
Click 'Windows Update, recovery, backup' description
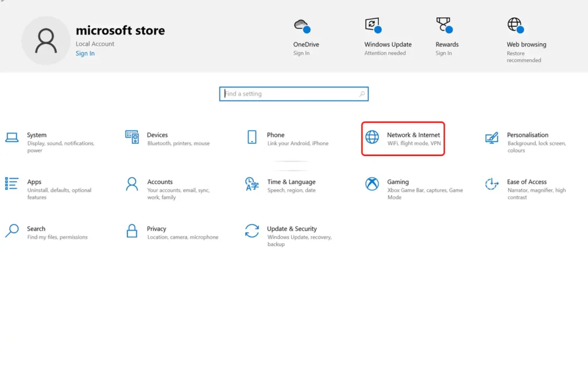point(300,241)
